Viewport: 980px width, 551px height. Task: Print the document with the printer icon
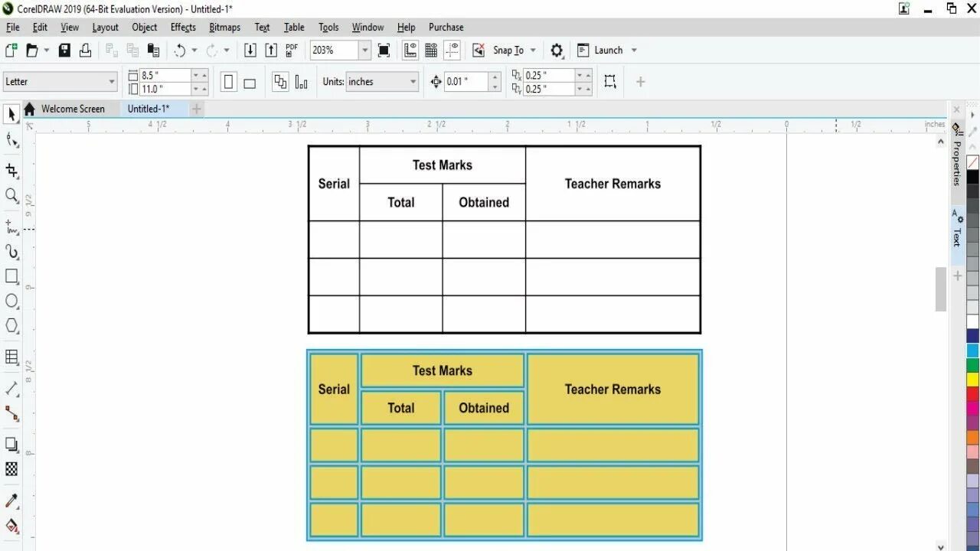click(85, 51)
